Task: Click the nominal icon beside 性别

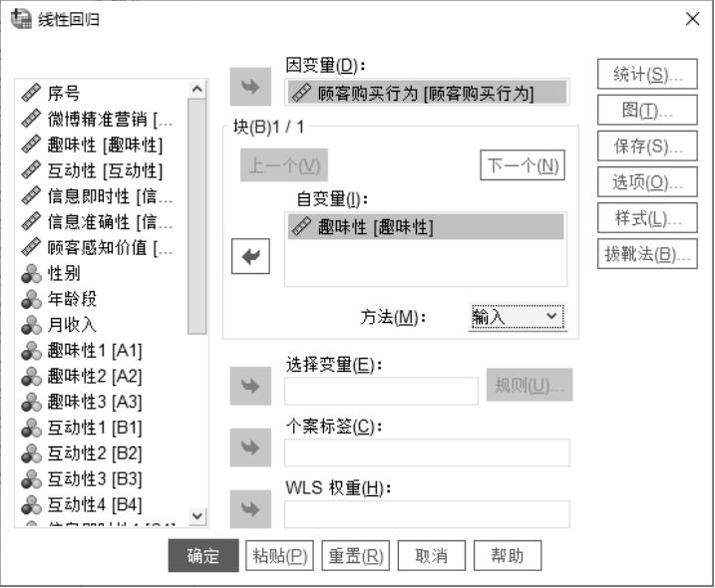Action: coord(31,273)
